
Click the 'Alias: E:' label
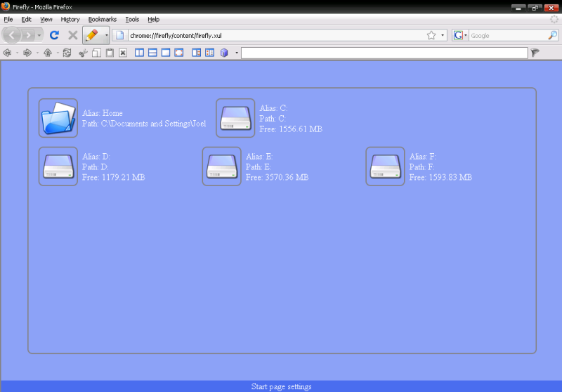point(259,157)
